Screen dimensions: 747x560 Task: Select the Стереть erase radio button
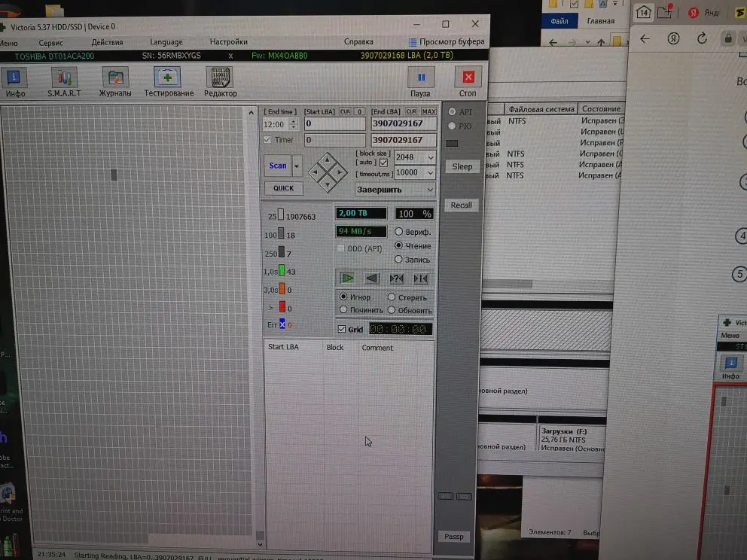(x=392, y=297)
